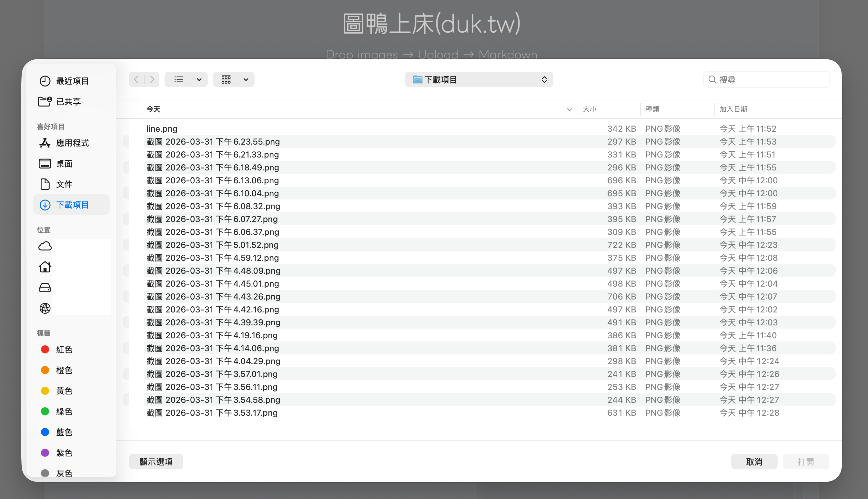868x499 pixels.
Task: Open the 桌面 location
Action: pos(64,163)
